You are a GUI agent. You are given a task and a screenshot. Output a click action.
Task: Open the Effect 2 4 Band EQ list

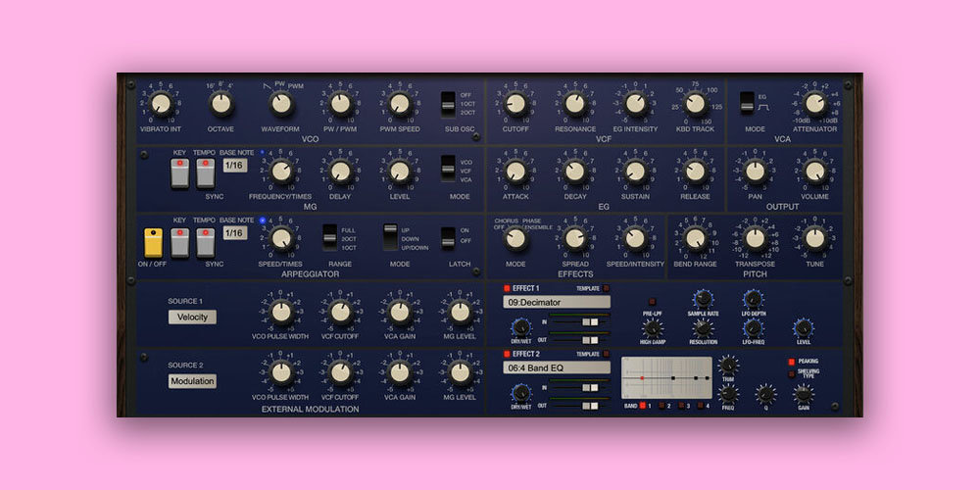(556, 367)
